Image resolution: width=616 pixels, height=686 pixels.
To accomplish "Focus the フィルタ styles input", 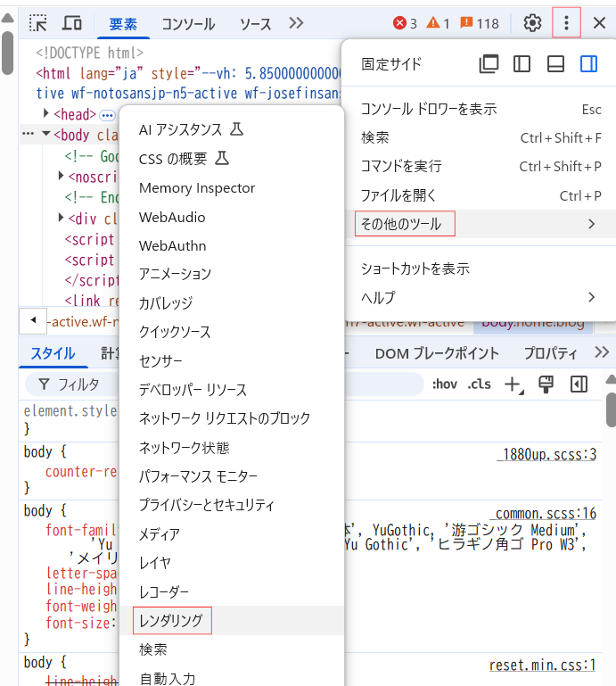I will (x=225, y=384).
